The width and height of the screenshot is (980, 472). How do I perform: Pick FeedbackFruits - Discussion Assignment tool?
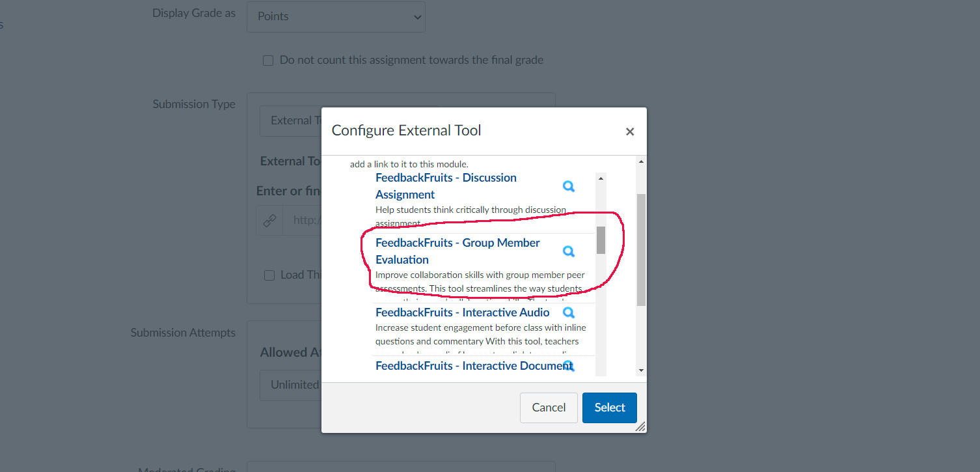pyautogui.click(x=446, y=186)
